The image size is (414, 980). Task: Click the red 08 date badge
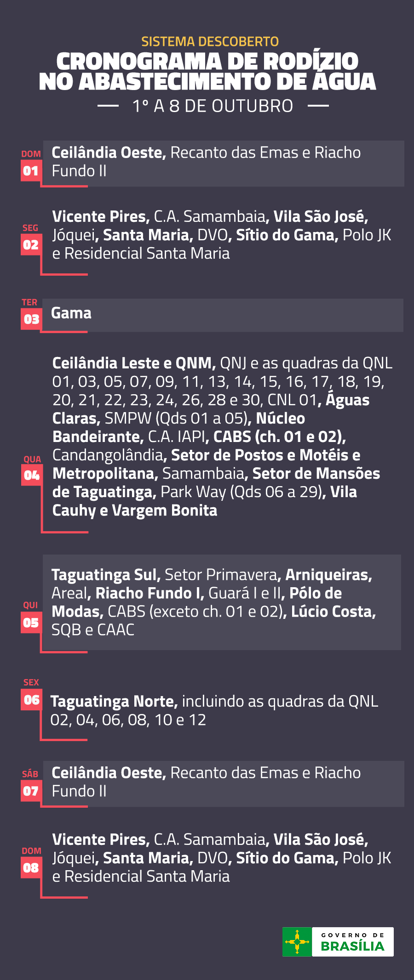click(31, 868)
